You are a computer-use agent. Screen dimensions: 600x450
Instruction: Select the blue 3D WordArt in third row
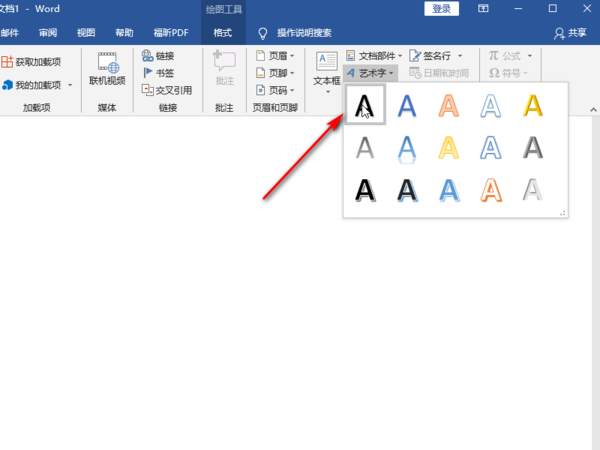(449, 190)
